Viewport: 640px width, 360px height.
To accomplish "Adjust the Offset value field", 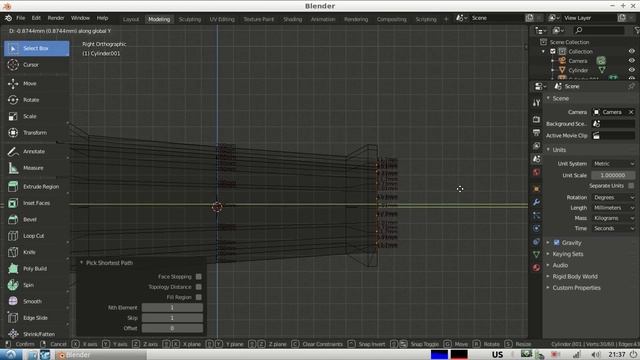I will pyautogui.click(x=172, y=328).
